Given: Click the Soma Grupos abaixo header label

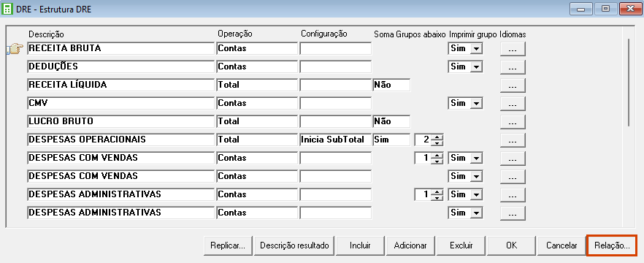Looking at the screenshot, I should coord(410,34).
